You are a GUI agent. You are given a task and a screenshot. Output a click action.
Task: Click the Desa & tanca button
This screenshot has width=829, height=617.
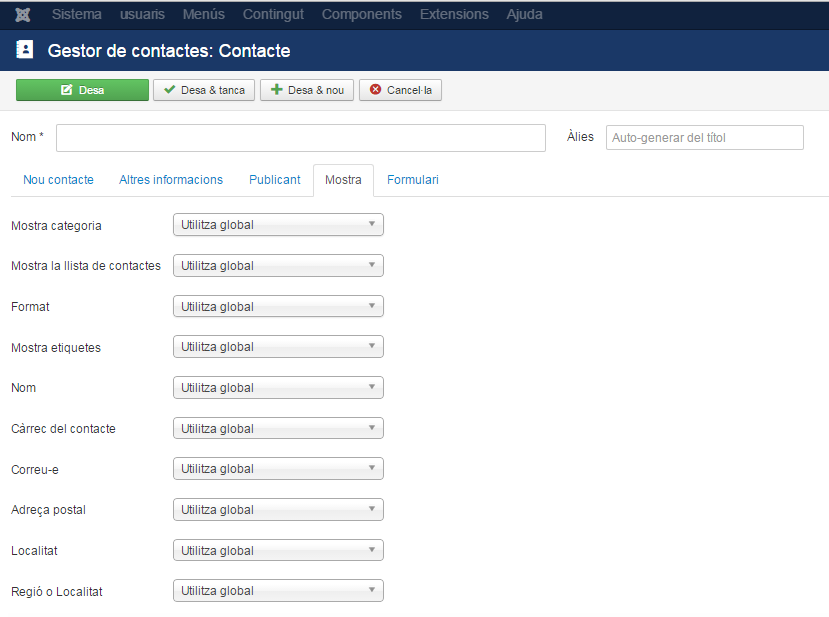(204, 90)
